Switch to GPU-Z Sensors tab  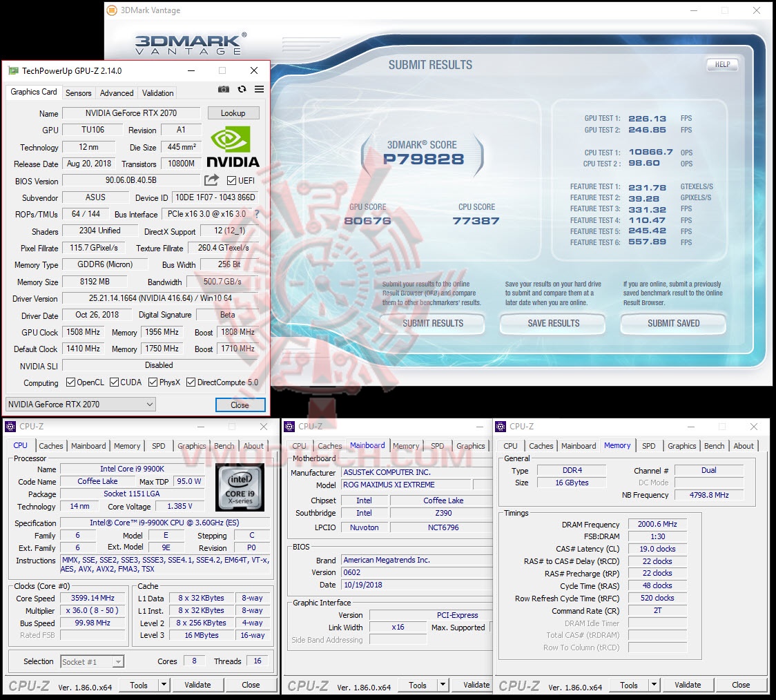pyautogui.click(x=78, y=93)
